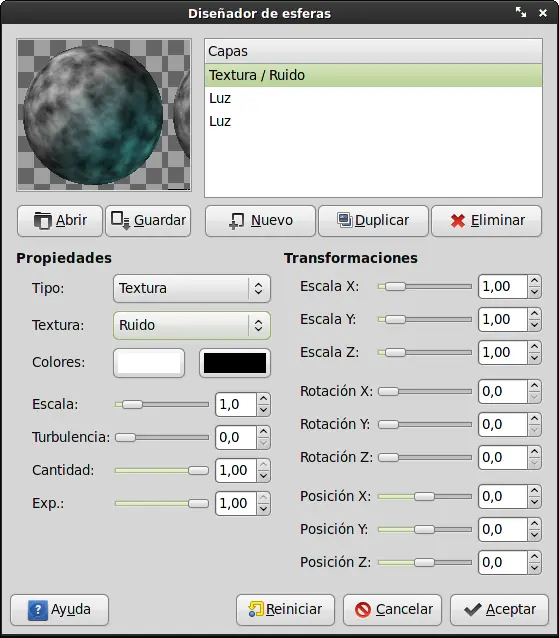Pick the black color swatch
This screenshot has height=638, width=559.
(235, 363)
